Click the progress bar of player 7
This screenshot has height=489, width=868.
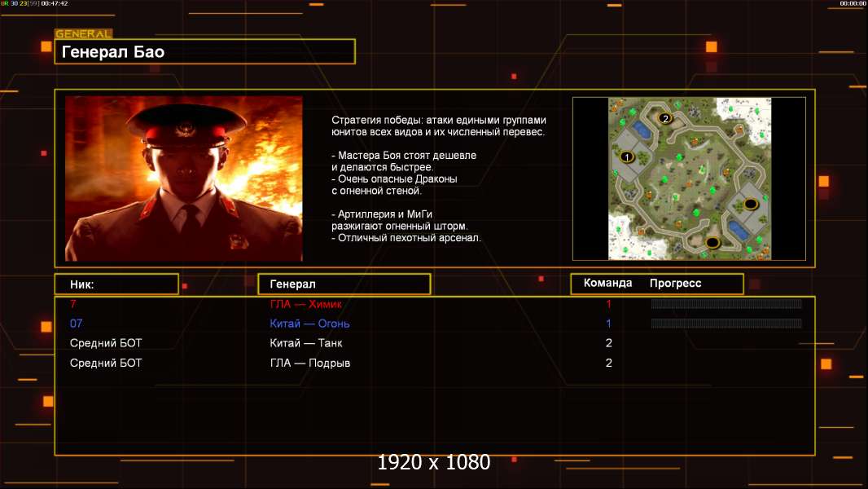726,303
